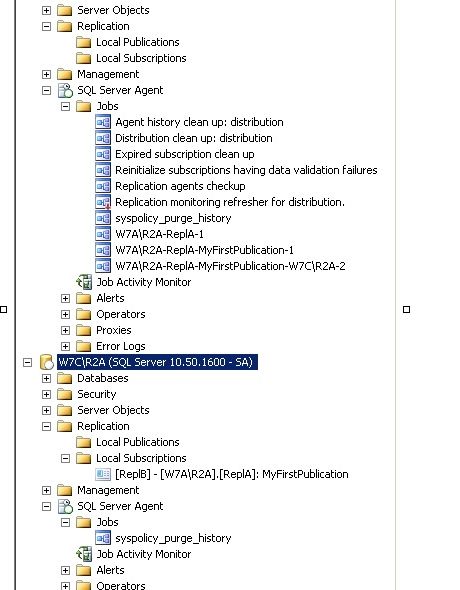Click the 'Operators' label above Proxies

point(120,314)
